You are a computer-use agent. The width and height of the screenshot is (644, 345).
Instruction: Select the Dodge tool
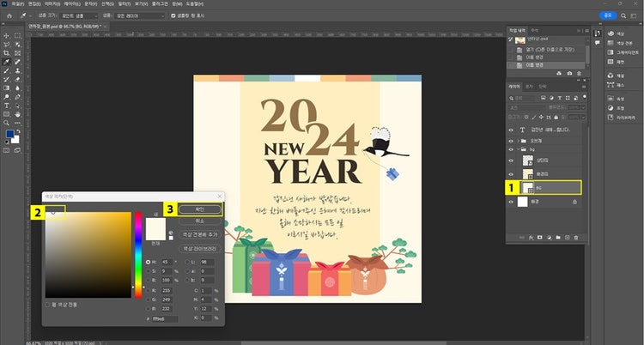click(7, 97)
